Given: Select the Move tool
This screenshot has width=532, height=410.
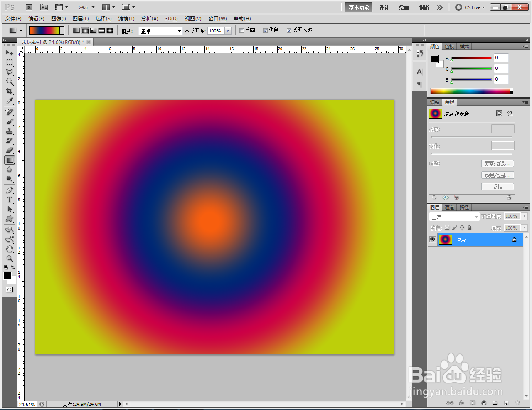Looking at the screenshot, I should tap(10, 53).
